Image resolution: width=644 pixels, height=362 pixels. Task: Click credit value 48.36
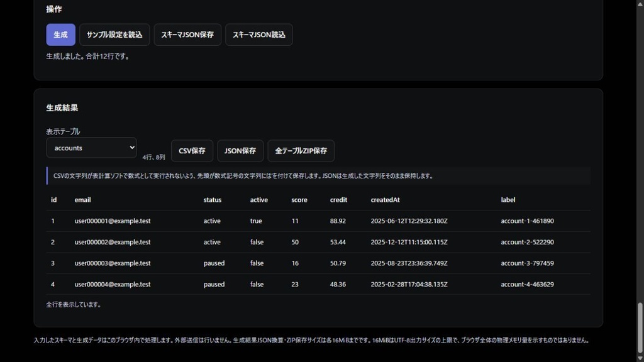(x=338, y=284)
